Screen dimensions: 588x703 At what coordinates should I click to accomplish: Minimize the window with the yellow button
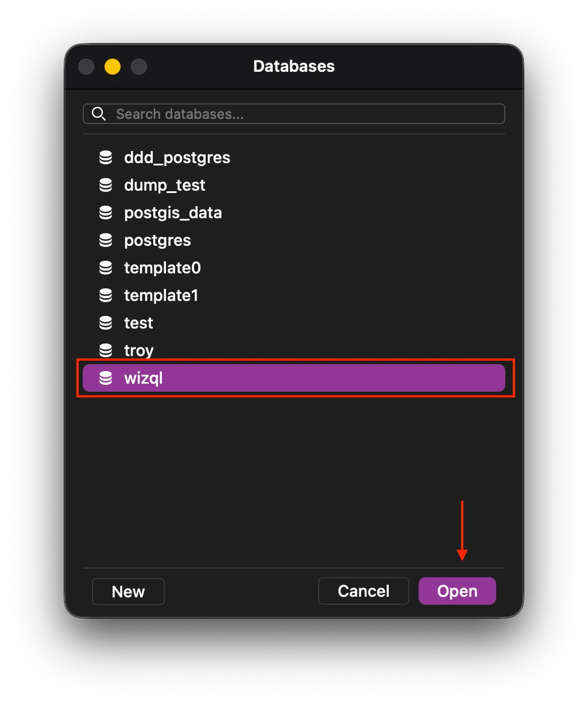pyautogui.click(x=112, y=67)
